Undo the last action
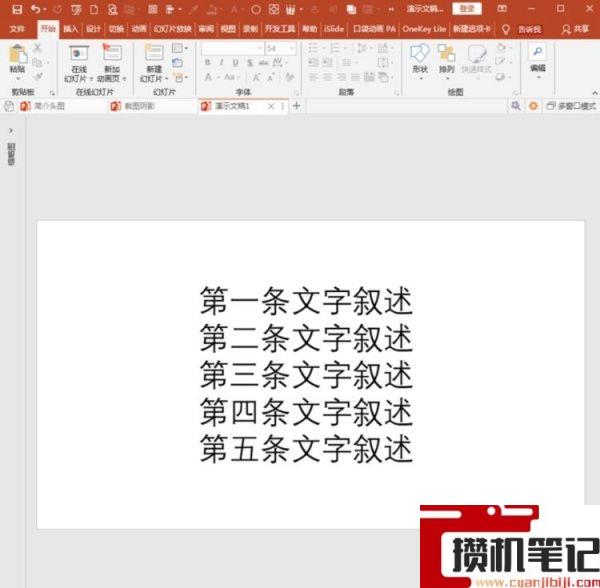Viewport: 600px width, 588px height. (x=35, y=9)
